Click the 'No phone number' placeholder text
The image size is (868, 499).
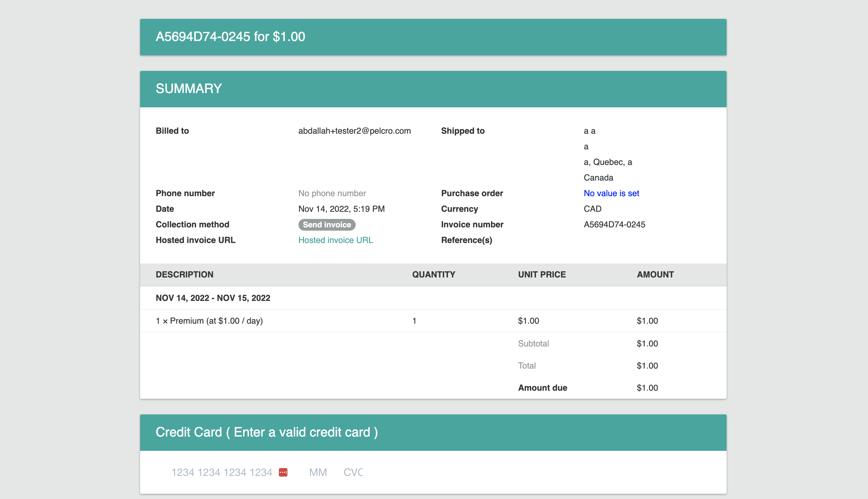(x=332, y=193)
